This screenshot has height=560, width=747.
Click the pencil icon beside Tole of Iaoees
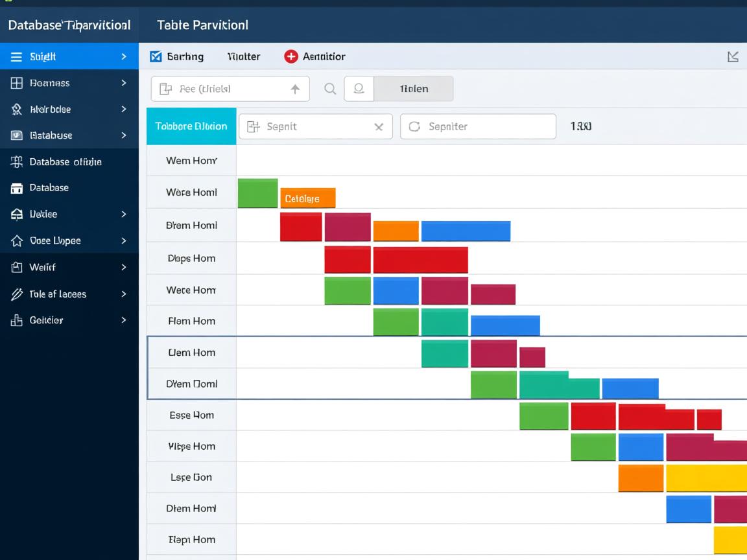(x=17, y=294)
